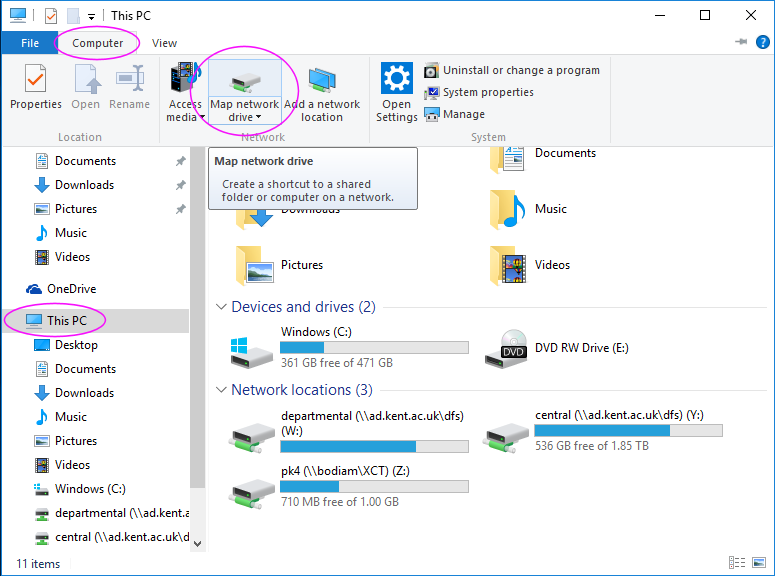Select pinned Documents in quick access

tap(85, 161)
